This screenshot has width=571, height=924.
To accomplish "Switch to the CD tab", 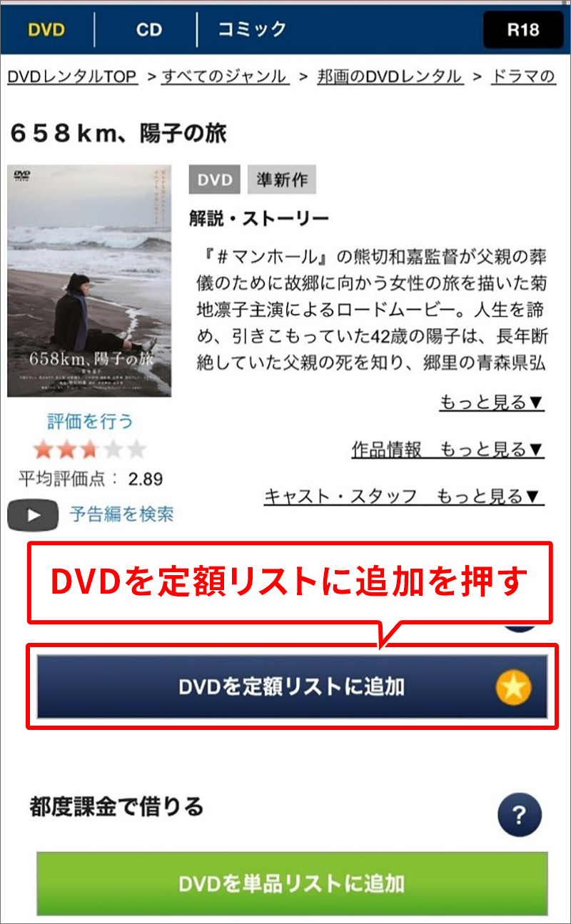I will (x=149, y=30).
